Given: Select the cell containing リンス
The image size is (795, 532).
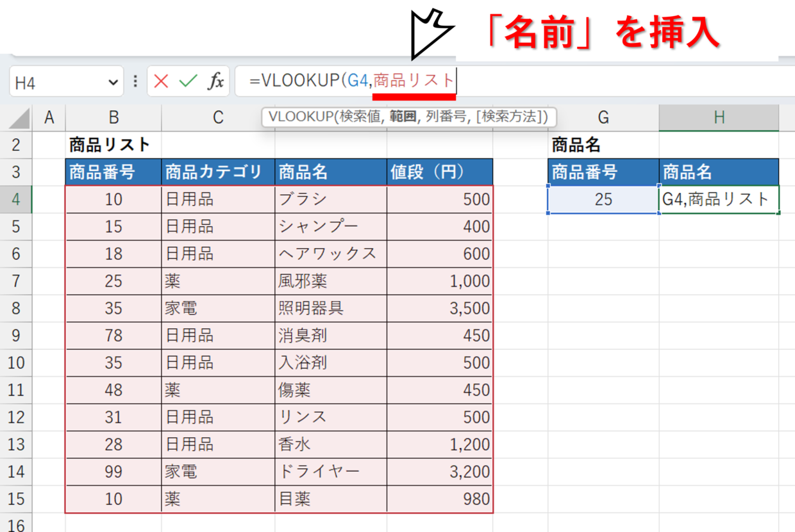Looking at the screenshot, I should (331, 417).
